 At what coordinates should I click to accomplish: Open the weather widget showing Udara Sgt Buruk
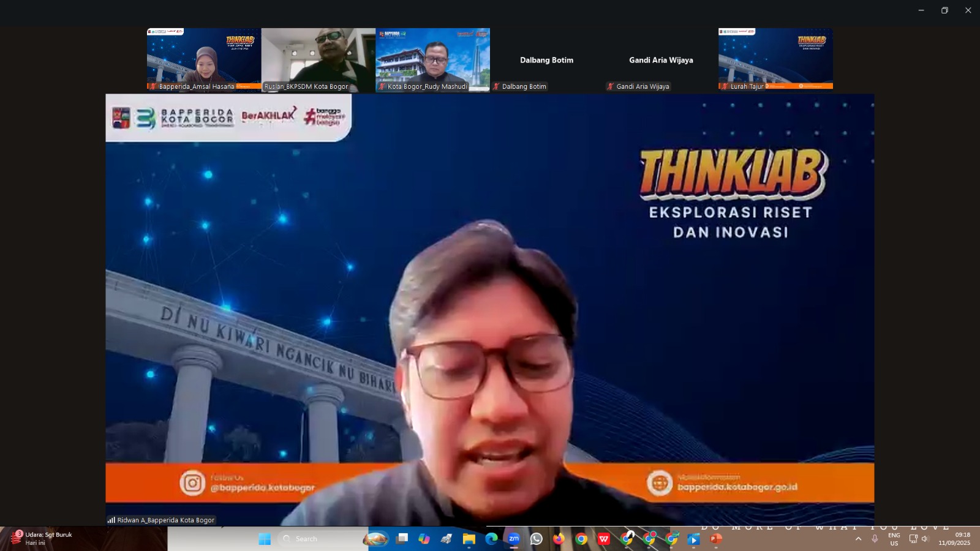pos(43,539)
